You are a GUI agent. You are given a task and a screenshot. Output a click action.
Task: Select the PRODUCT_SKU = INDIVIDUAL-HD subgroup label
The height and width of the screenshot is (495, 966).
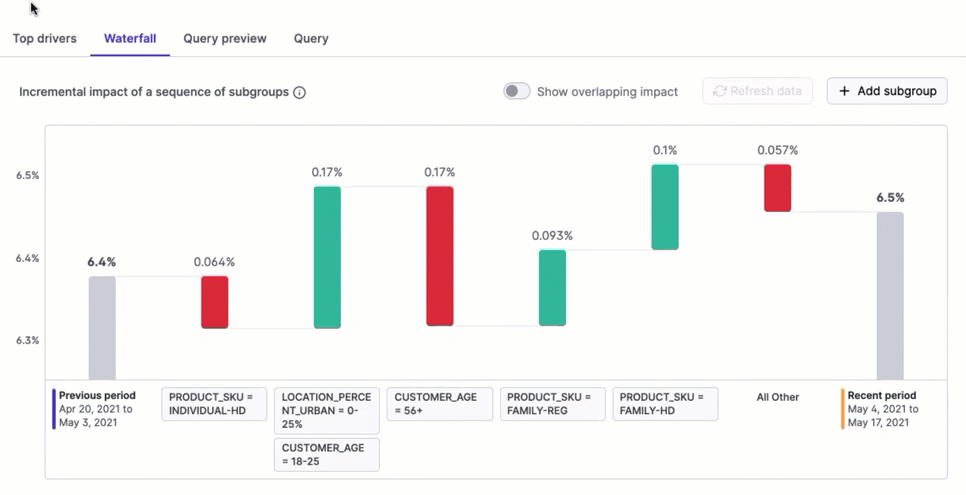tap(214, 404)
